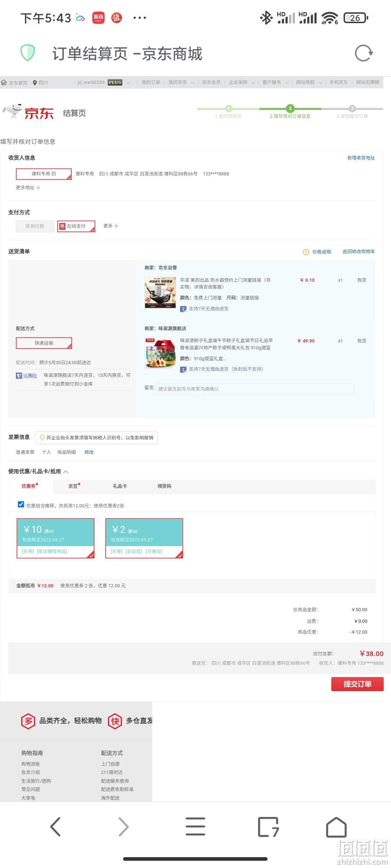Show 更多 payment methods
This screenshot has height=868, width=391.
point(111,226)
